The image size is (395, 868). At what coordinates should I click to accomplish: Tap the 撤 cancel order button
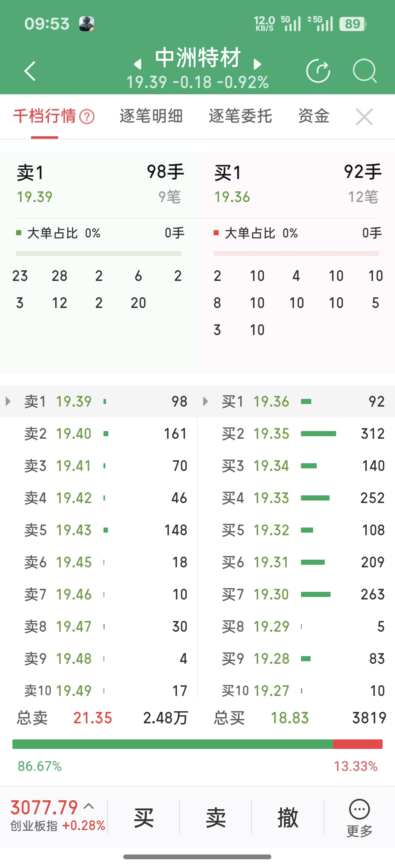coord(288,818)
